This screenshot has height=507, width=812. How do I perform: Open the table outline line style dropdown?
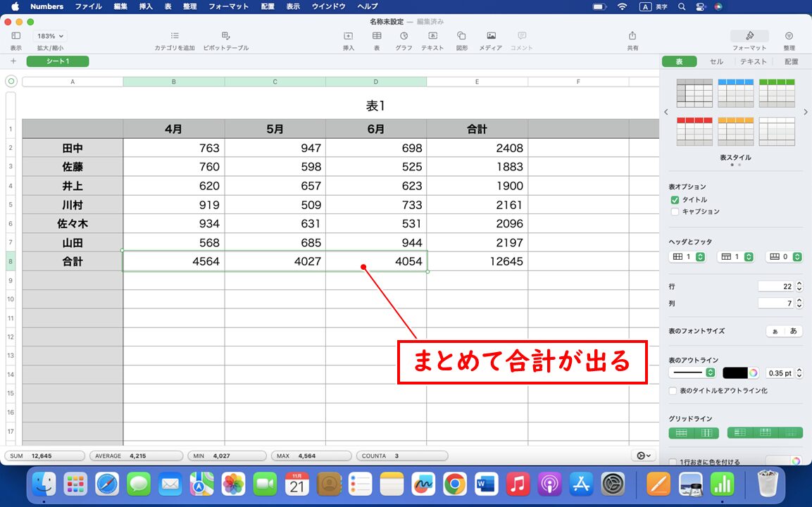pos(692,373)
